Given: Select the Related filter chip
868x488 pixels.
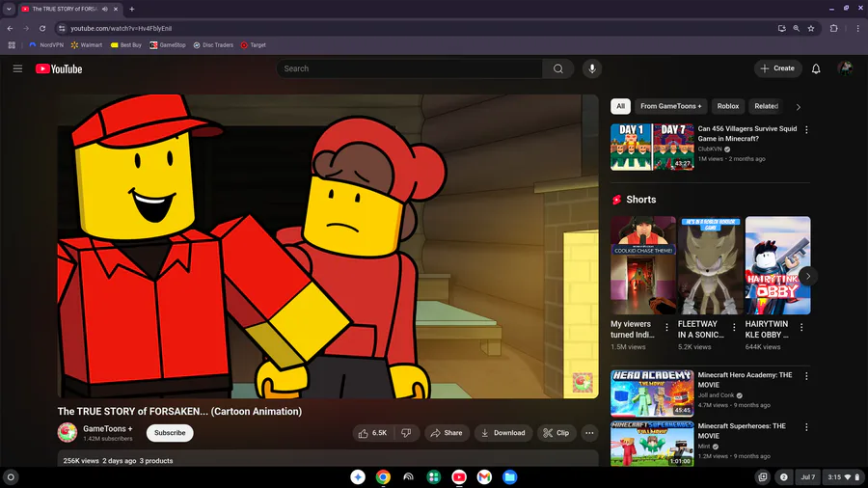Looking at the screenshot, I should point(766,106).
